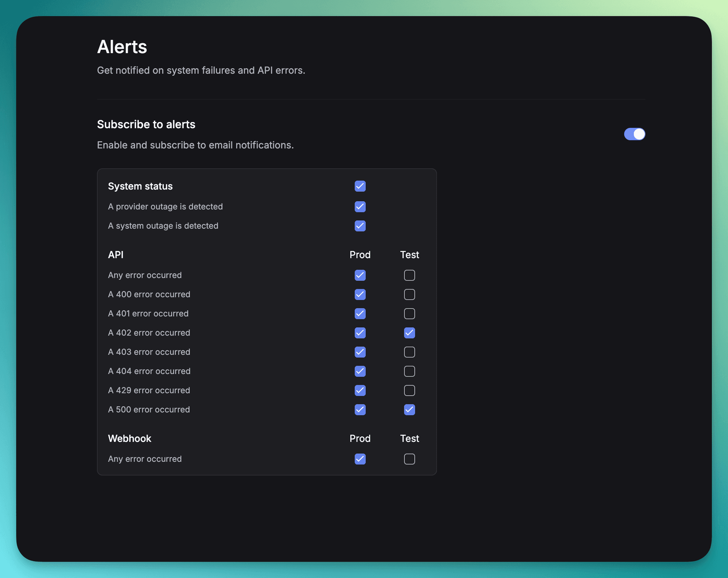Uncheck the System status checkbox
The height and width of the screenshot is (578, 728).
point(360,186)
